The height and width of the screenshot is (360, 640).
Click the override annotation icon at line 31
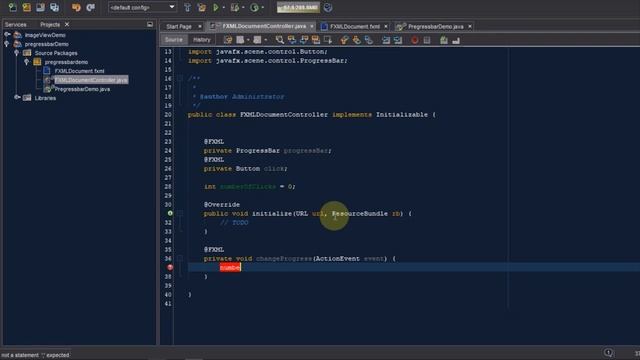point(170,213)
